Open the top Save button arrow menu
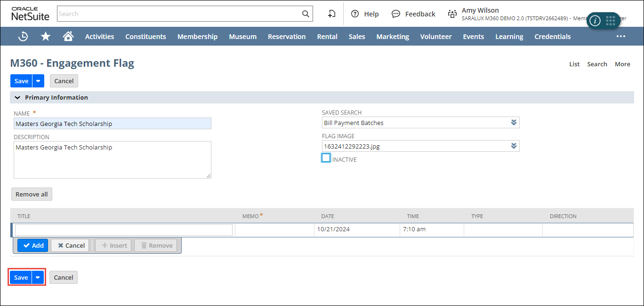Screen dimensions: 644x306 point(38,81)
